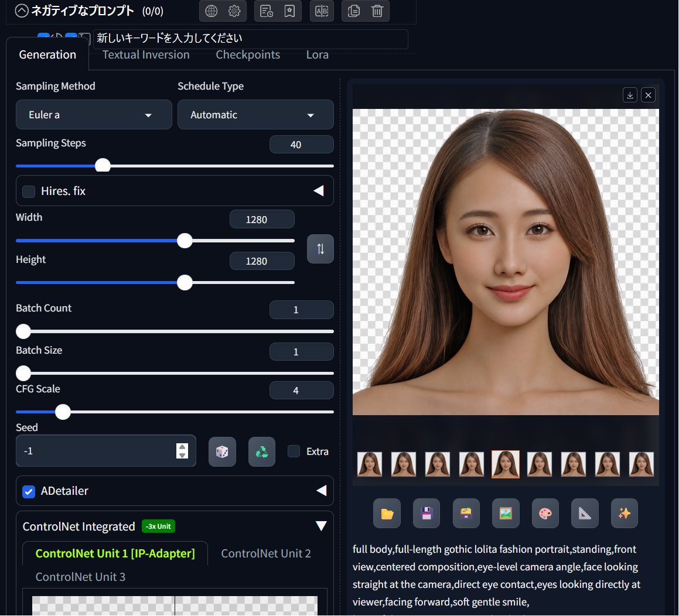Save as zip with archive box icon

point(466,514)
